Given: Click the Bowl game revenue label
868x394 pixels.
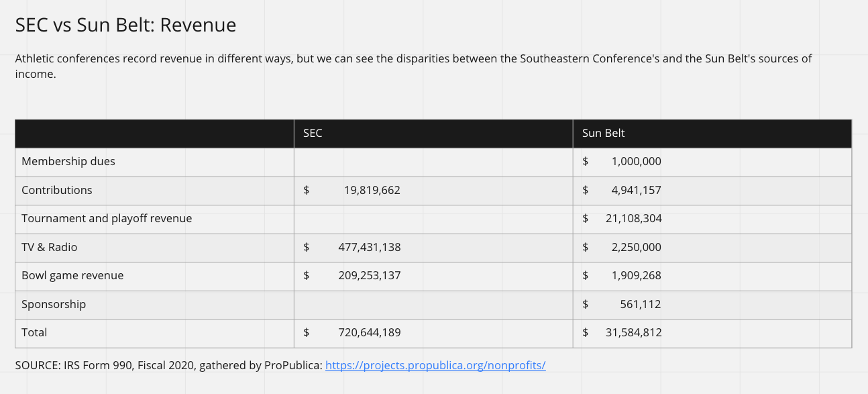Looking at the screenshot, I should pos(72,276).
